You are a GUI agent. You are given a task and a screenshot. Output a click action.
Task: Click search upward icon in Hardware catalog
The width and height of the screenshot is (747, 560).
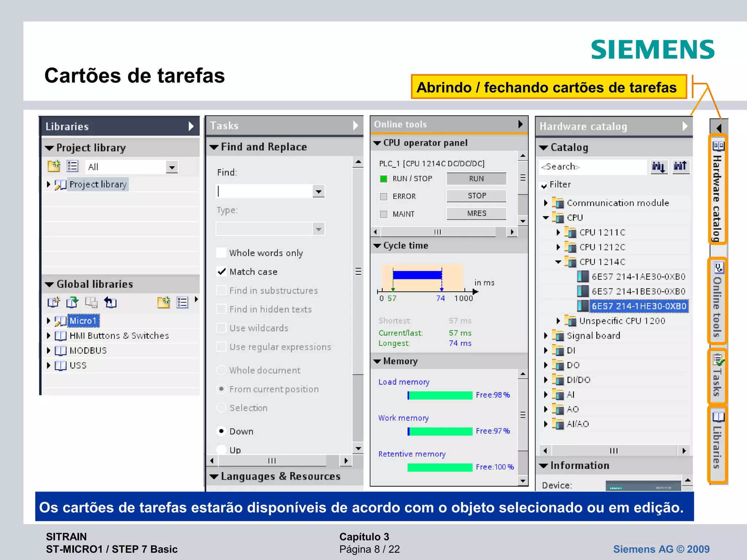click(681, 167)
